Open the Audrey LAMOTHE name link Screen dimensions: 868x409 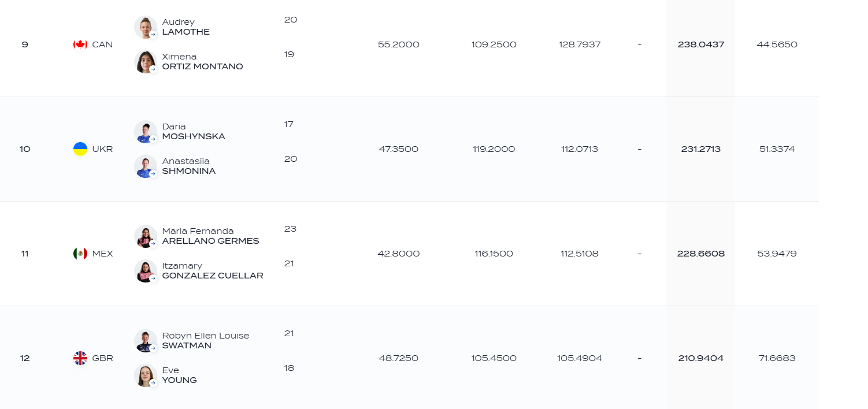[x=186, y=27]
